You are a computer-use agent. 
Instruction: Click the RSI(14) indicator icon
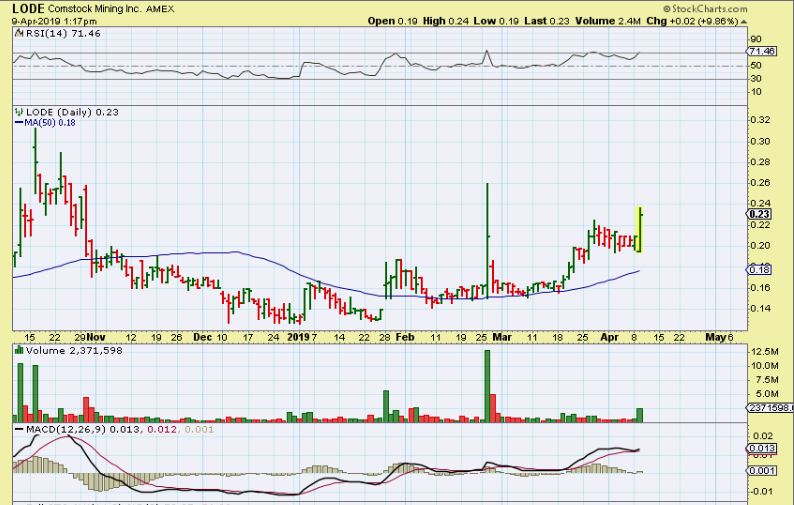tap(16, 34)
